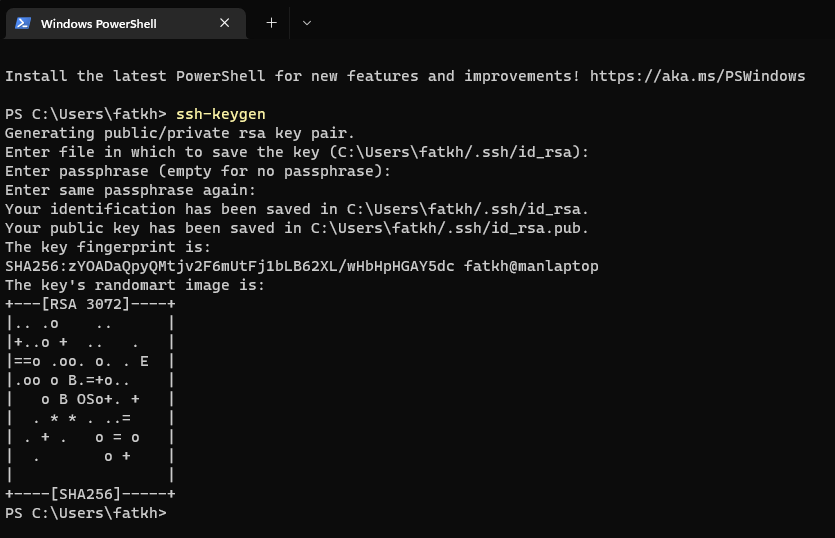This screenshot has height=538, width=835.
Task: Click the 'Install the latest PowerShell' message
Action: pyautogui.click(x=293, y=76)
